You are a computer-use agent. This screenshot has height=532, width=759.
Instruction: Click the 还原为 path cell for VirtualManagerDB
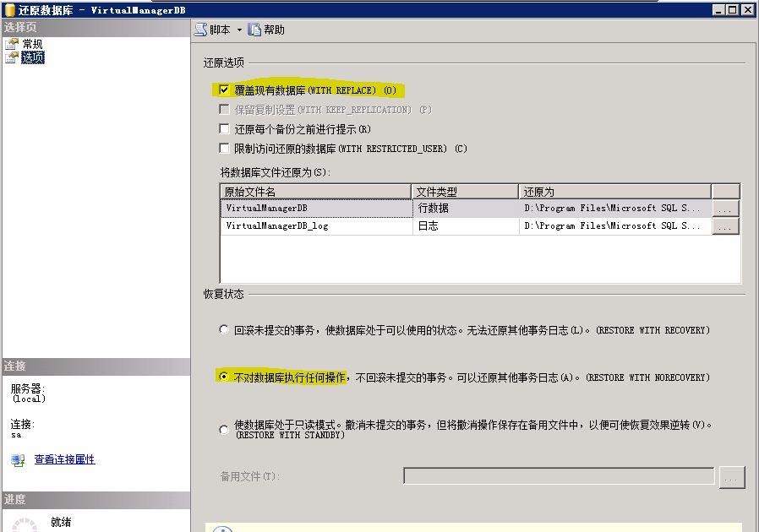pyautogui.click(x=614, y=208)
